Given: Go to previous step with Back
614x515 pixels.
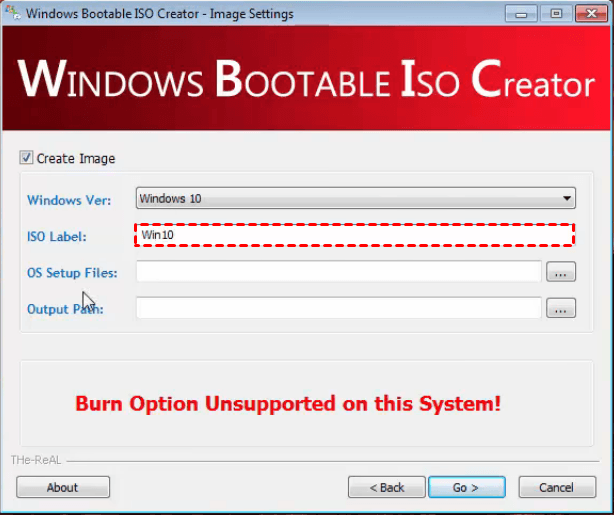Looking at the screenshot, I should (x=386, y=487).
